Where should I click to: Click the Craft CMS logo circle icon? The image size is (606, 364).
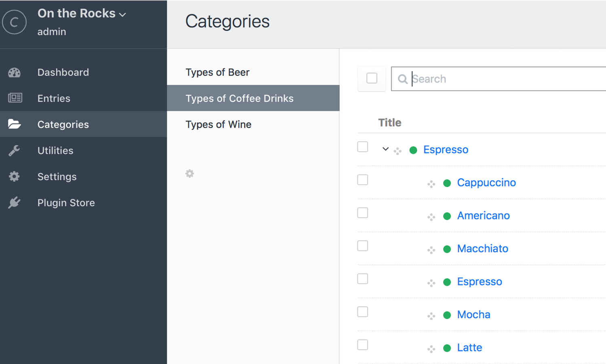pyautogui.click(x=14, y=22)
